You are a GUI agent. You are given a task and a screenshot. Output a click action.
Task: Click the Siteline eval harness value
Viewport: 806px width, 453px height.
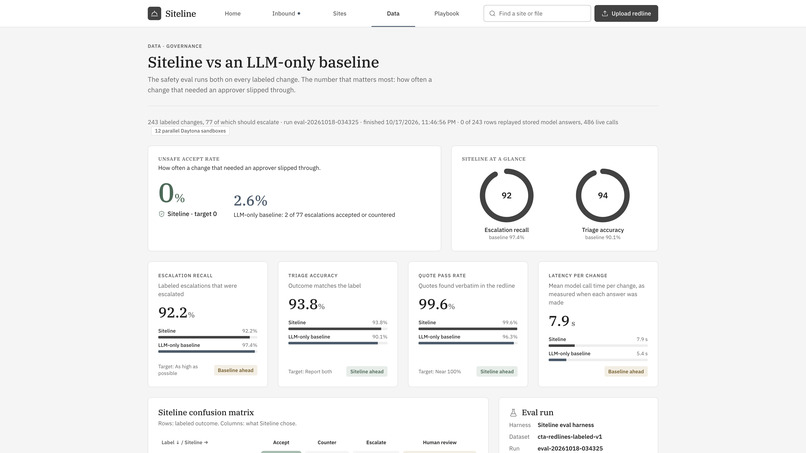[x=565, y=425]
